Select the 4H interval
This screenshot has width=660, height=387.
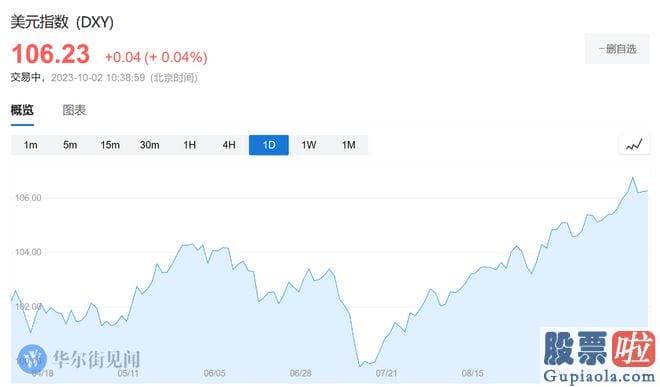point(229,145)
